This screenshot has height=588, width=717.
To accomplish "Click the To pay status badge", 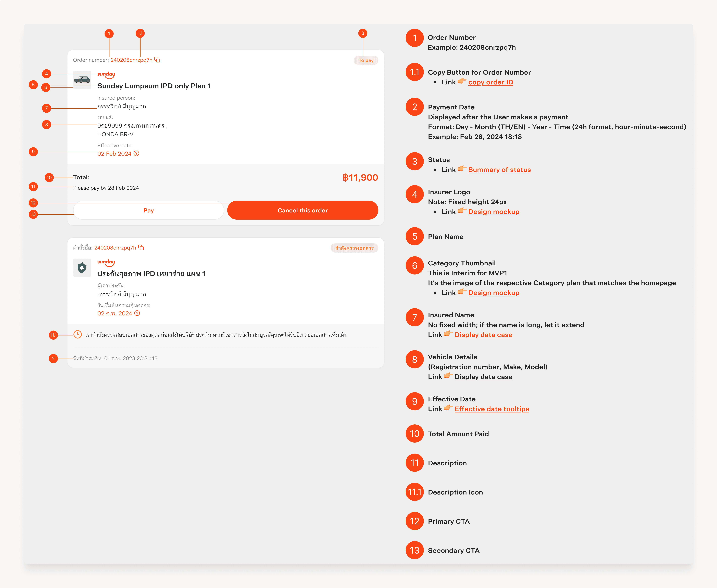I will pos(366,60).
